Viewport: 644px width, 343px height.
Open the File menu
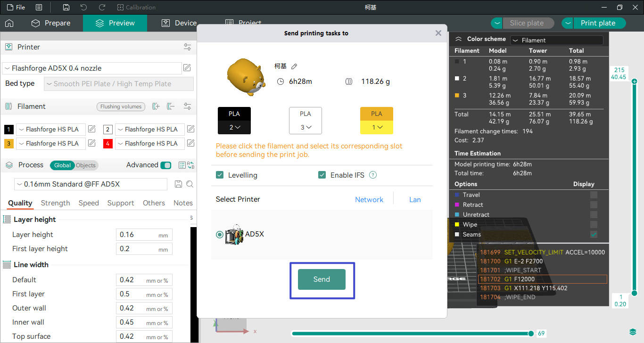click(16, 8)
